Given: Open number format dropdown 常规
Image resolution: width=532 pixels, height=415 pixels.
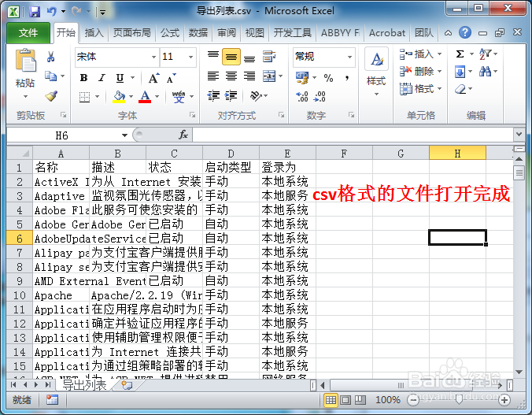Looking at the screenshot, I should 349,57.
